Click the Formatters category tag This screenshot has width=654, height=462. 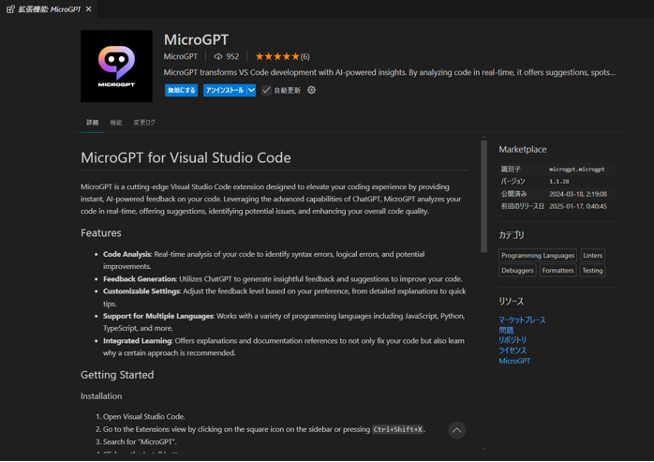tap(558, 270)
